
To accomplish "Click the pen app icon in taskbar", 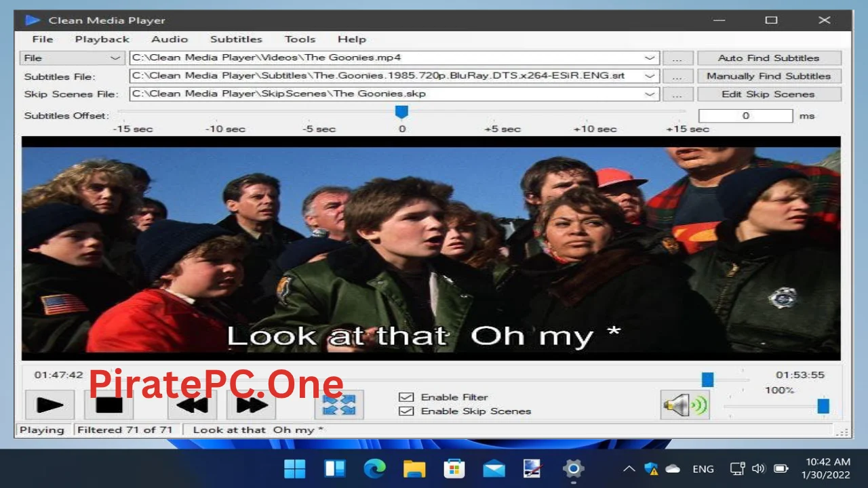I will coord(534,468).
